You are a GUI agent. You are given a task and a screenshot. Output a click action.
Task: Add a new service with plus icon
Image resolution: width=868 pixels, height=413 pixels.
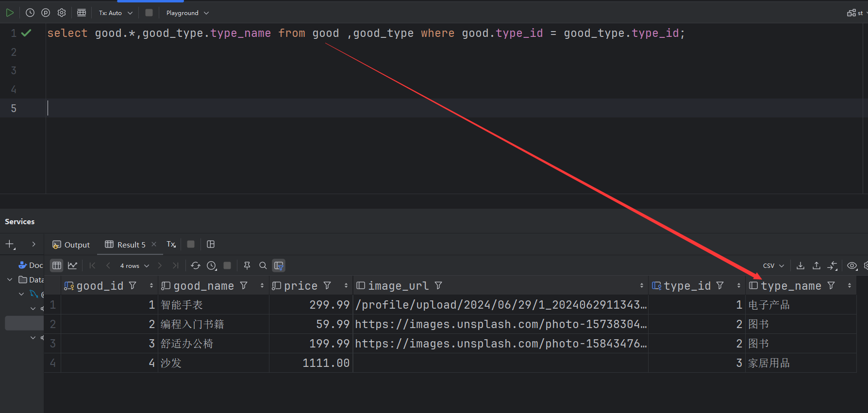(10, 245)
